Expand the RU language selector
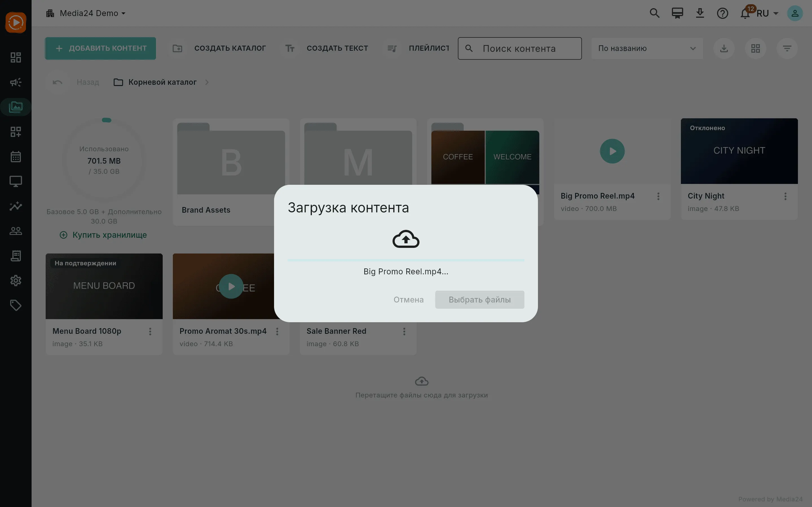Image resolution: width=812 pixels, height=507 pixels. [767, 14]
